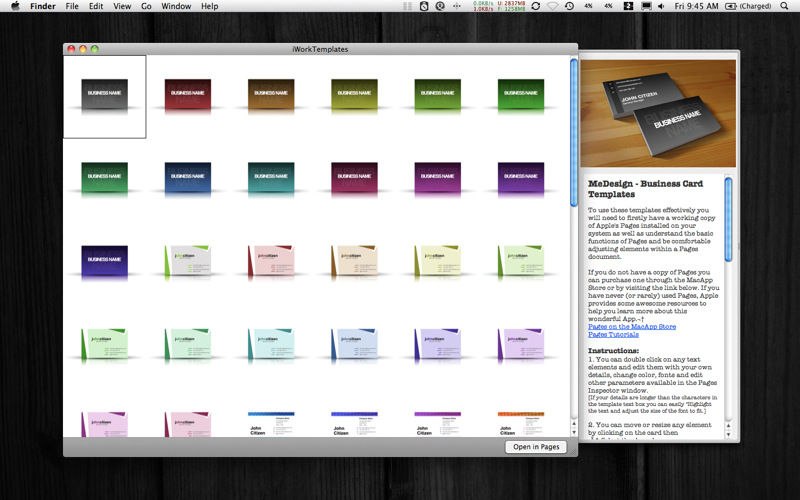800x500 pixels.
Task: Click the Open in Pages button
Action: coord(536,446)
